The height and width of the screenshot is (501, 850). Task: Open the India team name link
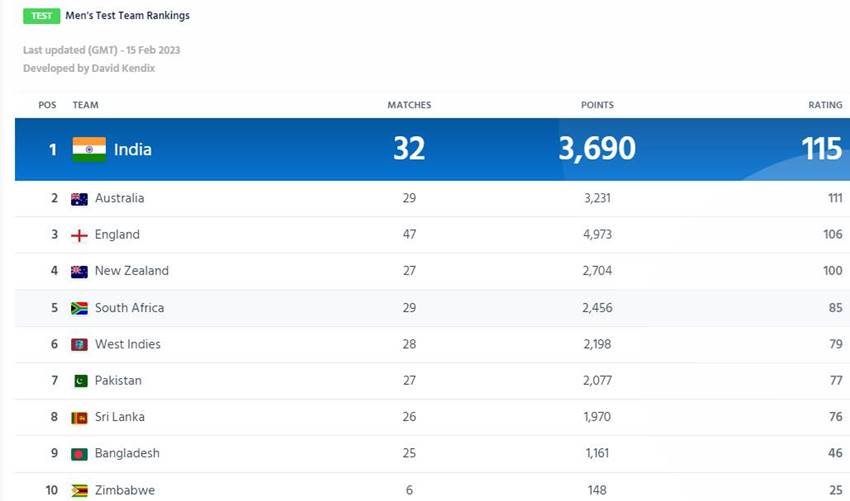click(133, 149)
